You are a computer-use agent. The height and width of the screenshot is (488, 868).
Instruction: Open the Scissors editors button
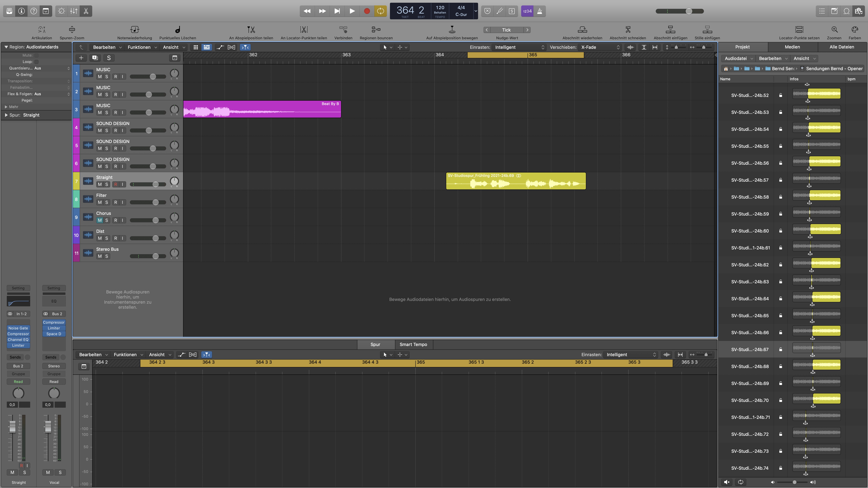[86, 11]
